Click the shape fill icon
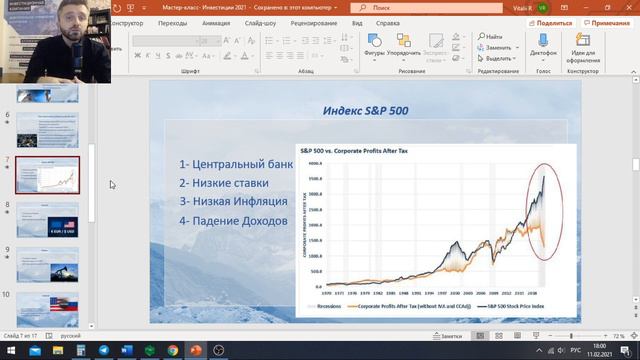 pyautogui.click(x=456, y=37)
